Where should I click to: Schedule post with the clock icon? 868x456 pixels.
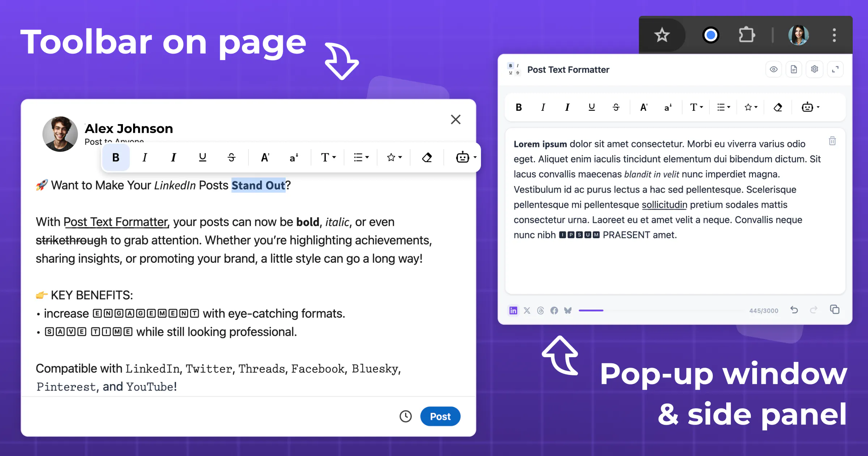click(405, 416)
